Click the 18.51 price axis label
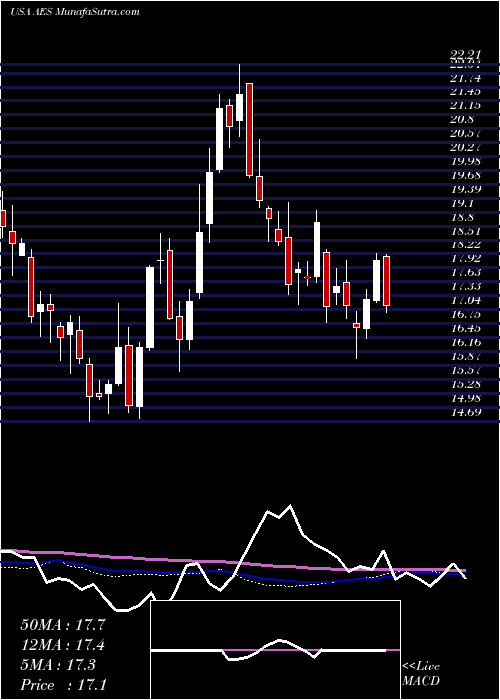 [x=465, y=231]
